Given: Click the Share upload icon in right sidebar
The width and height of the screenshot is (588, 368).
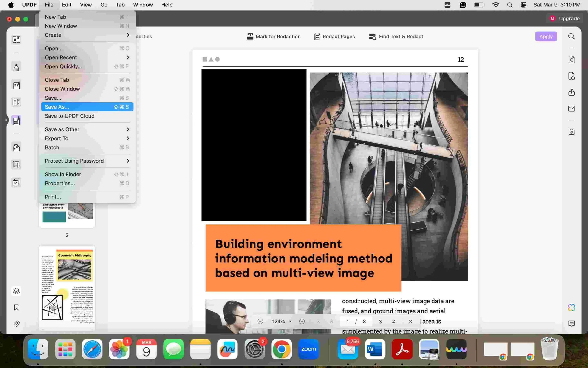Looking at the screenshot, I should pos(571,92).
